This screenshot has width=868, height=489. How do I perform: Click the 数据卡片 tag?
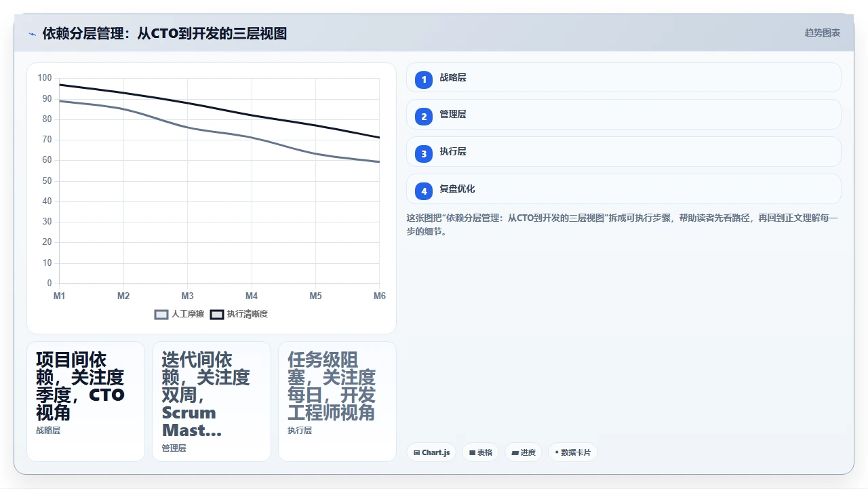(573, 452)
